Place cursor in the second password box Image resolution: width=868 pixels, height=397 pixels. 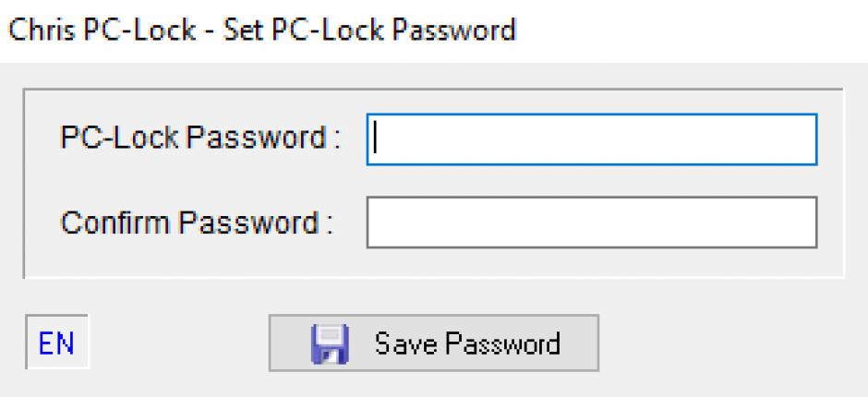[x=592, y=222]
